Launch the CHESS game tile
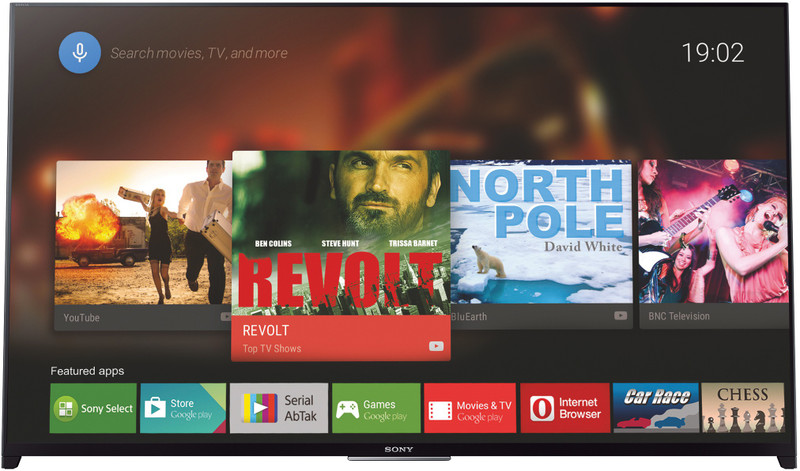800x471 pixels. click(743, 408)
